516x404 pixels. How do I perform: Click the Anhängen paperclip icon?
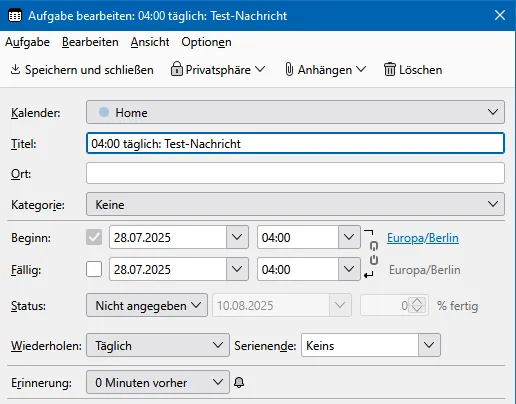289,69
